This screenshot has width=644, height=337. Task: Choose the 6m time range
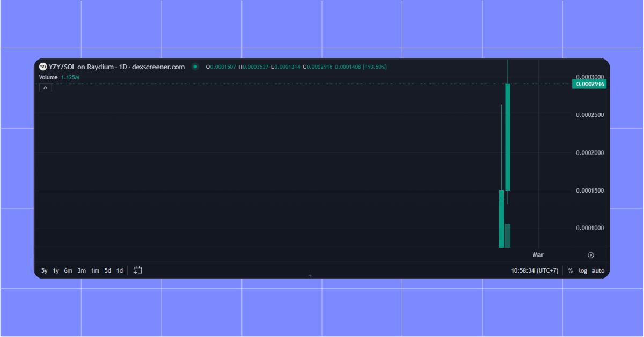point(68,270)
